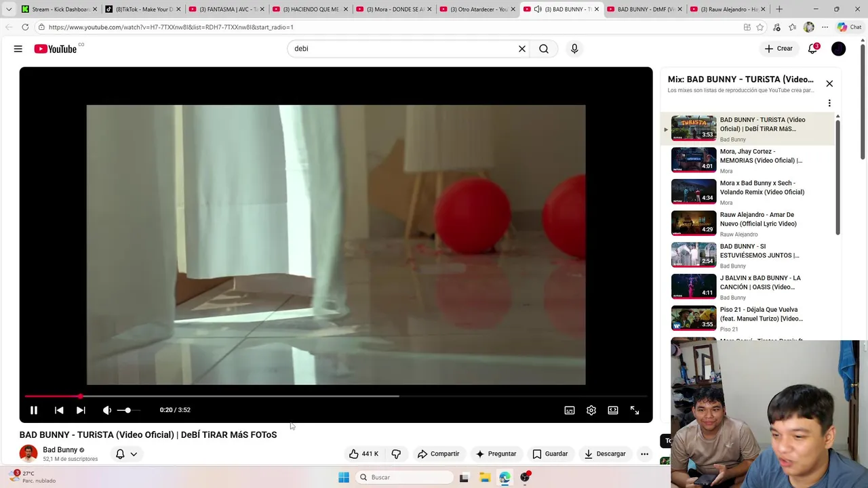Open more actions ellipsis under video
The image size is (868, 488).
click(645, 454)
